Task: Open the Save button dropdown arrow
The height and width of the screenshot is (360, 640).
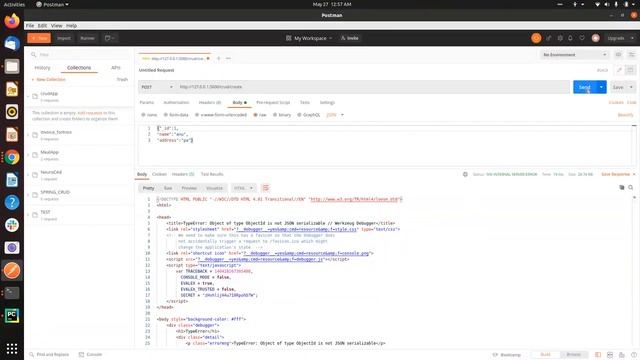Action: click(x=631, y=87)
